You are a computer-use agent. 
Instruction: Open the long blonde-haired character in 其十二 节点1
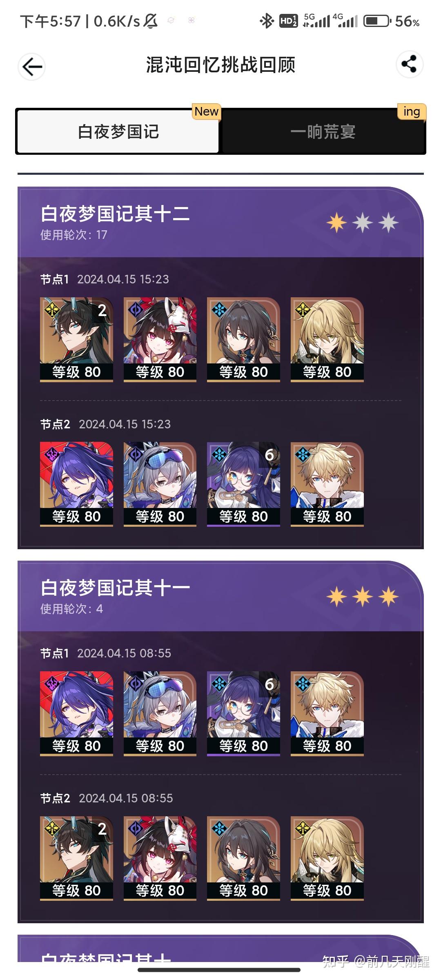tap(327, 340)
